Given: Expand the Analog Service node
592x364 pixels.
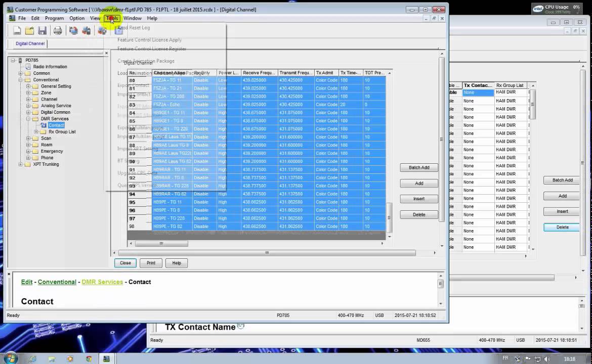Looking at the screenshot, I should 28,106.
